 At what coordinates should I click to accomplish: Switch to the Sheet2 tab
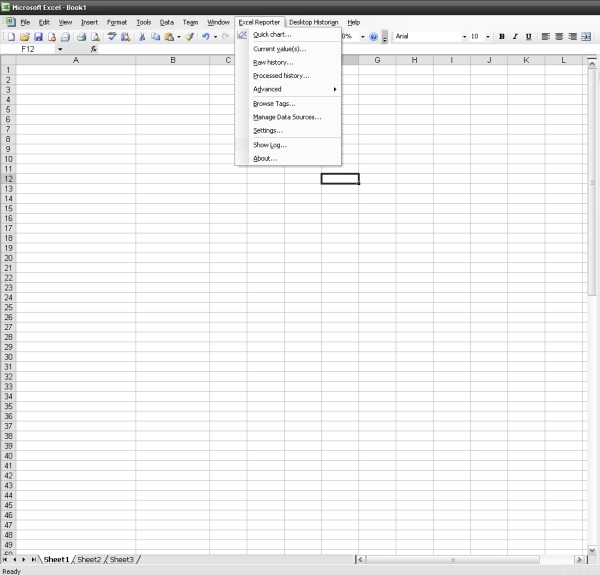point(89,559)
